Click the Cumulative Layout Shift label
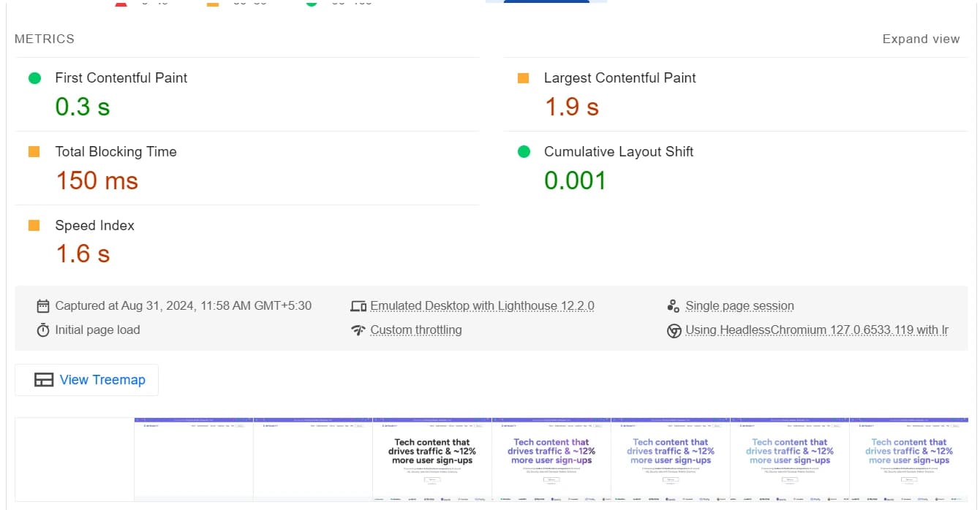980x510 pixels. click(x=619, y=152)
